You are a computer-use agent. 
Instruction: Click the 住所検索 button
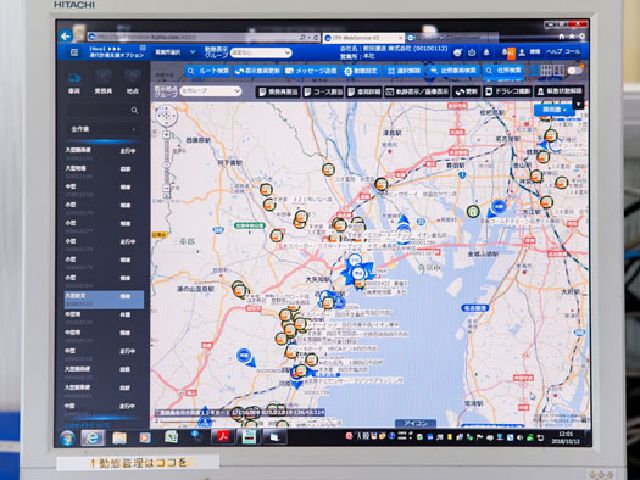point(504,71)
